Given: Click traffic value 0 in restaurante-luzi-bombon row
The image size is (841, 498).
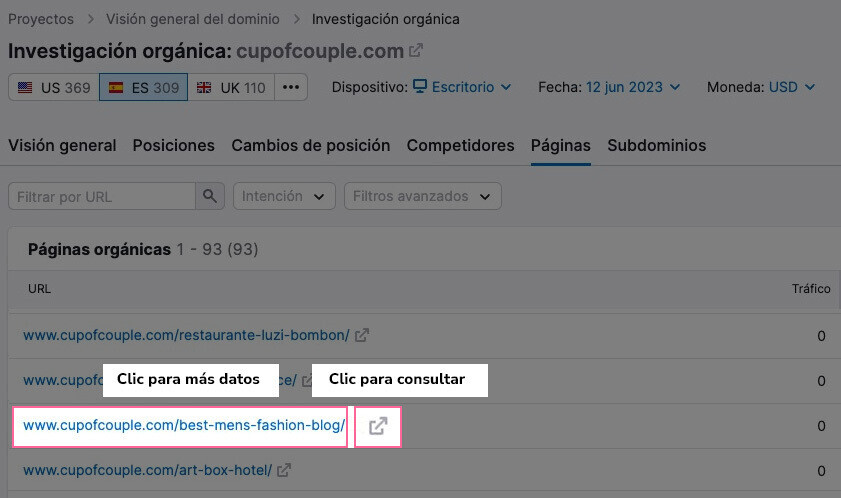Looking at the screenshot, I should [821, 336].
